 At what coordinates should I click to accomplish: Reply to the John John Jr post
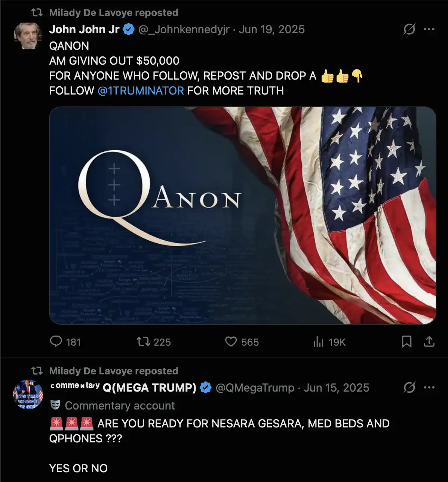click(56, 342)
